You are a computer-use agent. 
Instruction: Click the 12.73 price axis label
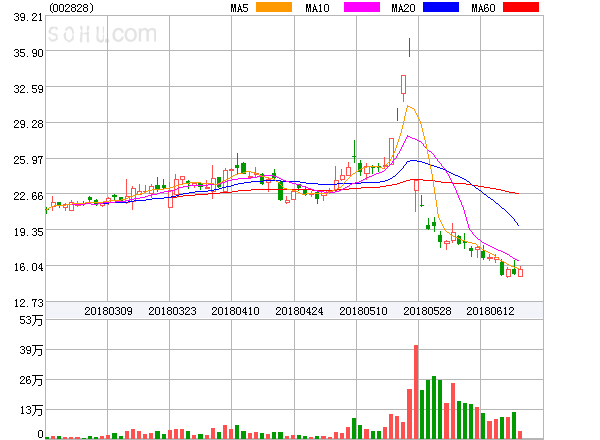point(22,302)
